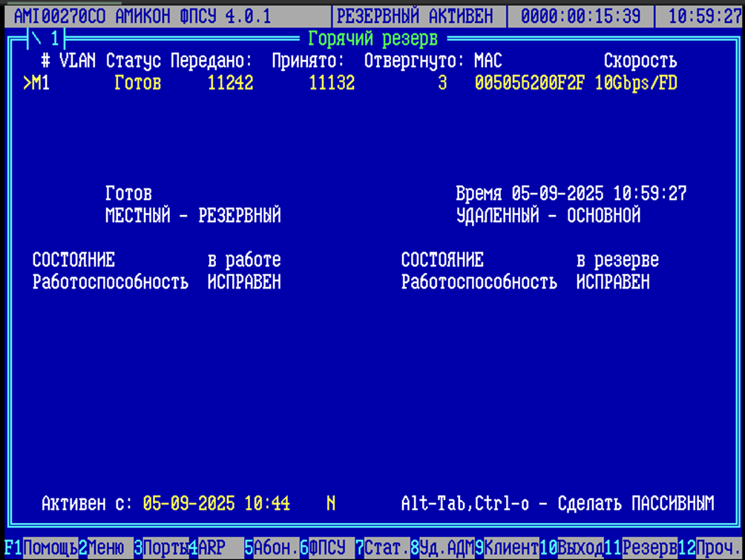Click the РЕЗЕРВНЫЙ АКТИВЕН status indicator
The image size is (745, 560).
pyautogui.click(x=419, y=16)
